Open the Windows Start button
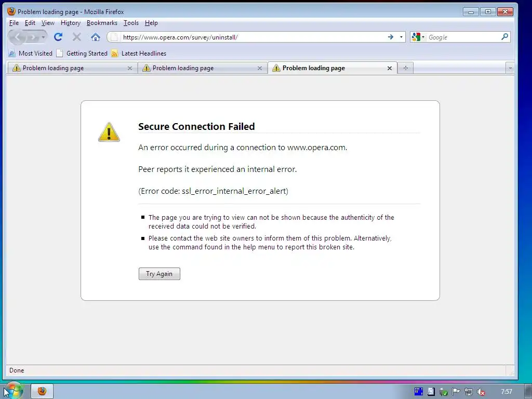The height and width of the screenshot is (399, 532). [14, 391]
